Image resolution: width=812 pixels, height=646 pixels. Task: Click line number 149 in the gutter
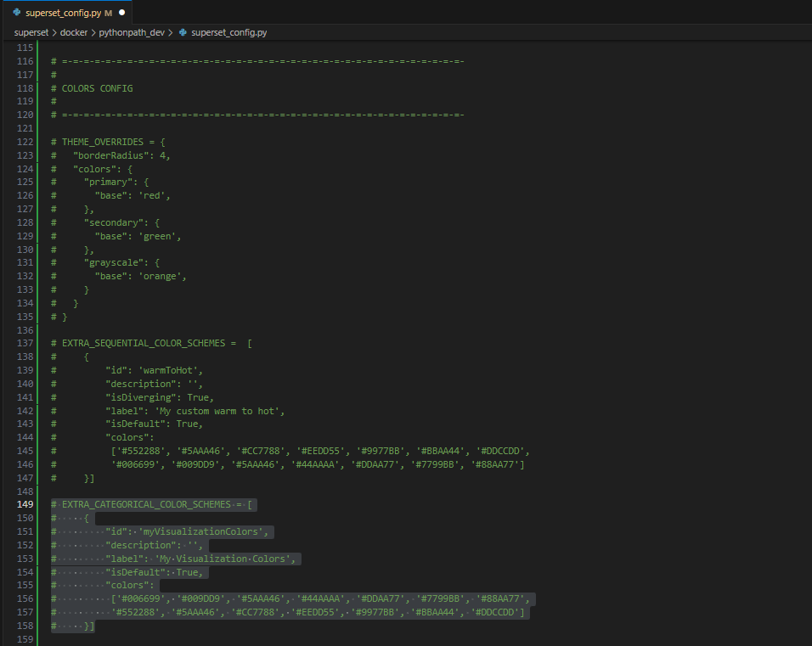pyautogui.click(x=25, y=504)
